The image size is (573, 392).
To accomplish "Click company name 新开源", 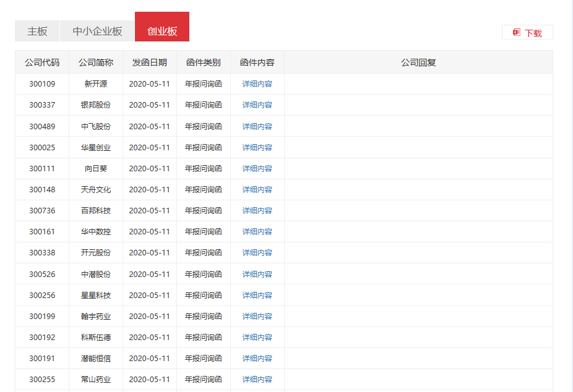I will [x=96, y=84].
